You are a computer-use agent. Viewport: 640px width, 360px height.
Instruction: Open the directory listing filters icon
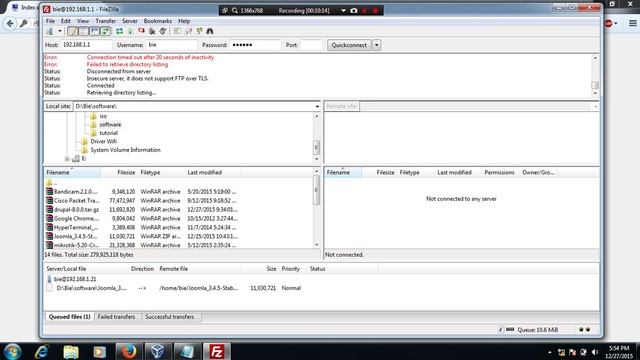[x=177, y=31]
